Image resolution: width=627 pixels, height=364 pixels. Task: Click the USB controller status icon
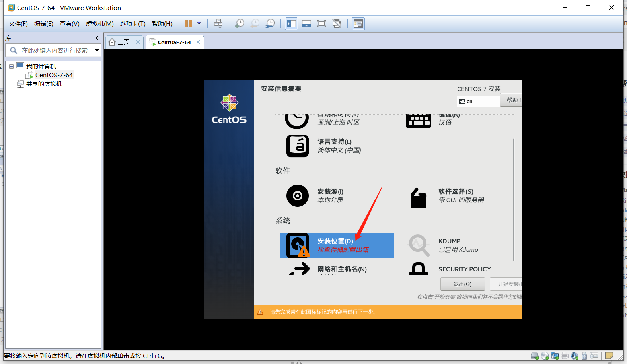(x=584, y=356)
